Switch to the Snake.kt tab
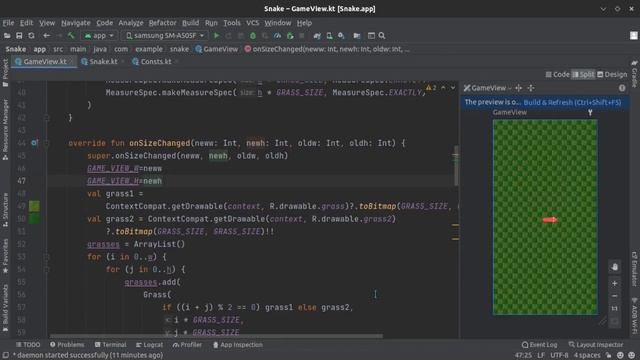Image resolution: width=640 pixels, height=360 pixels. [x=103, y=62]
